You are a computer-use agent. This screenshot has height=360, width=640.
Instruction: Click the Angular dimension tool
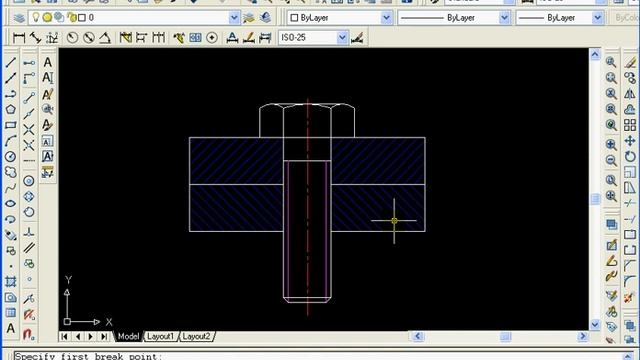tap(105, 38)
